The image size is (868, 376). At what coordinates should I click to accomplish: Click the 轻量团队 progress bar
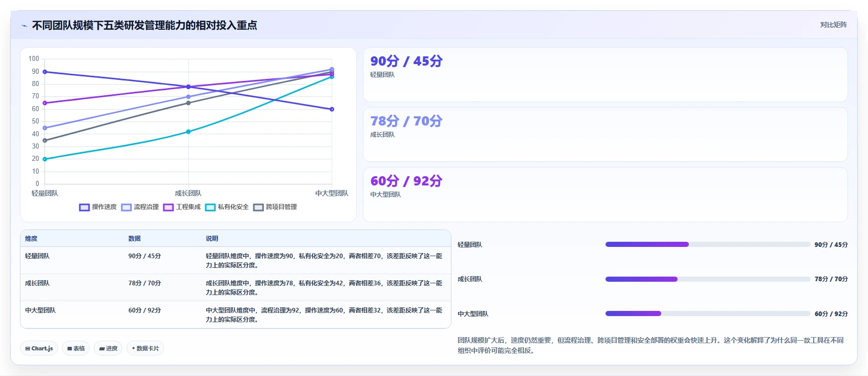coord(708,244)
